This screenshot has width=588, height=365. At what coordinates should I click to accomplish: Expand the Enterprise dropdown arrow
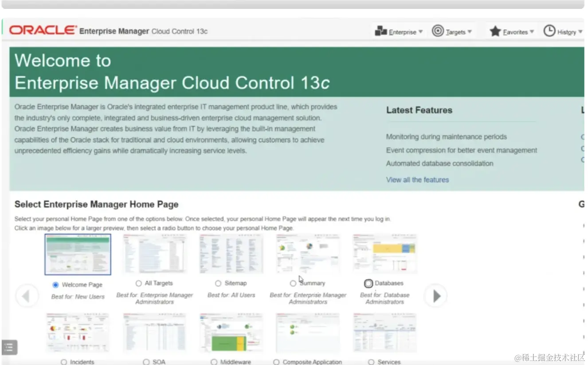coord(421,32)
